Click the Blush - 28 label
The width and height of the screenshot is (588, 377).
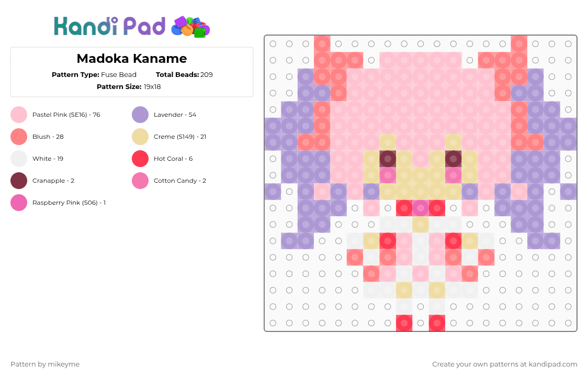(48, 137)
